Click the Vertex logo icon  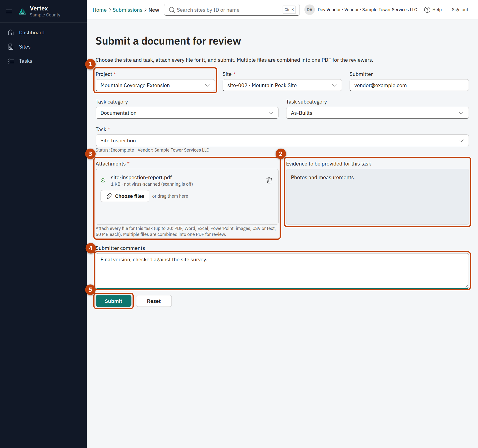click(x=22, y=11)
